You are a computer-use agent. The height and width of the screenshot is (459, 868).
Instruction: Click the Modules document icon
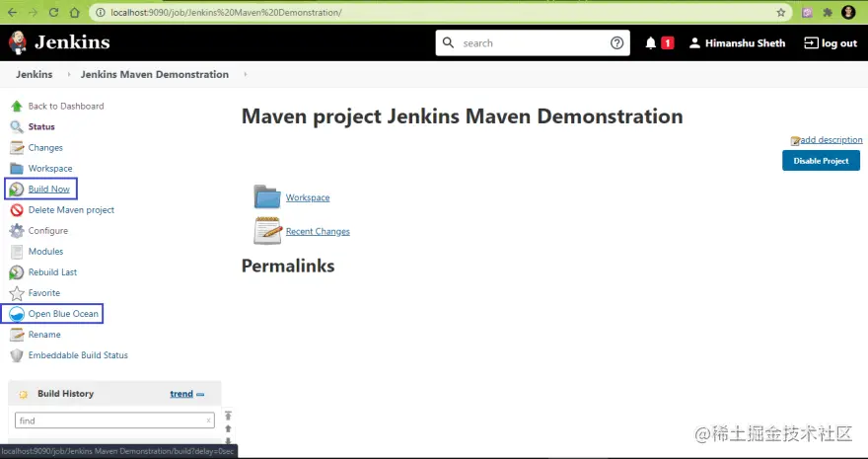tap(17, 252)
